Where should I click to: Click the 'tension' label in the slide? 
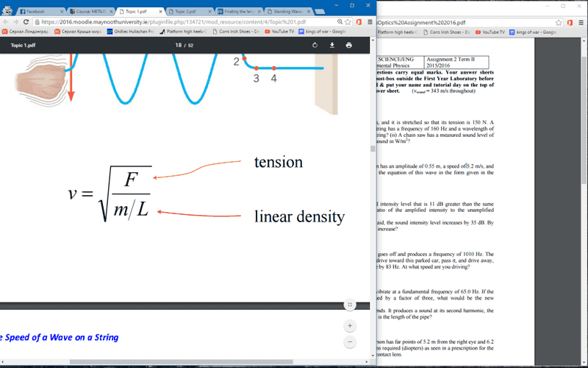[x=279, y=162]
